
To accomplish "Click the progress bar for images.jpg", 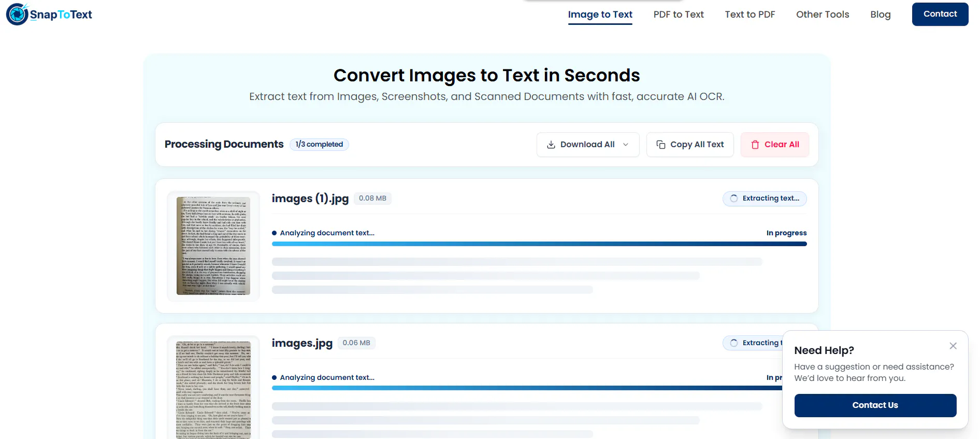I will 527,388.
